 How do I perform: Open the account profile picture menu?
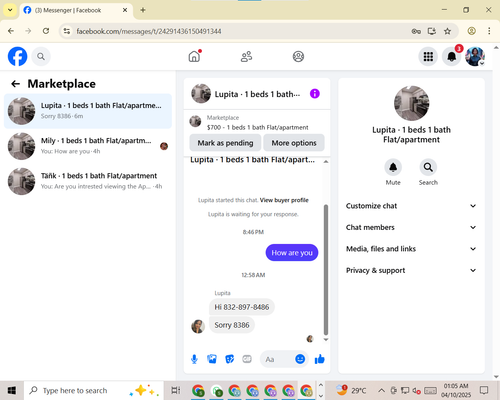coord(475,57)
